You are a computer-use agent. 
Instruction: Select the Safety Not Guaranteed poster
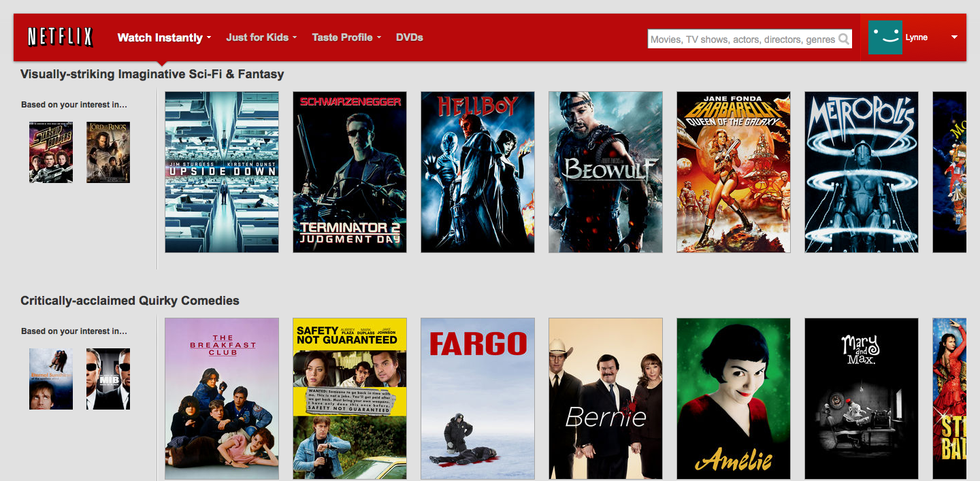tap(350, 399)
